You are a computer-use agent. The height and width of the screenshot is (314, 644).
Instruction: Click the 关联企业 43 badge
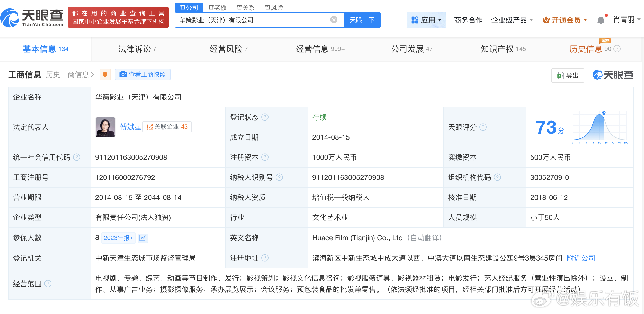pyautogui.click(x=167, y=127)
